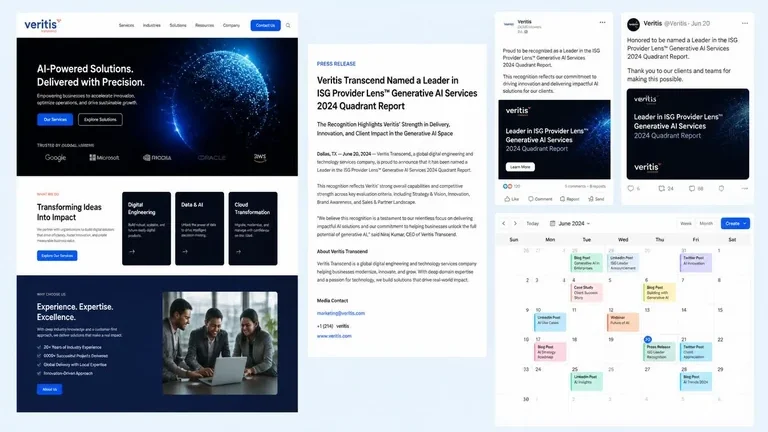Click arrow on Digital Engineering card
768x432 pixels.
[x=132, y=252]
